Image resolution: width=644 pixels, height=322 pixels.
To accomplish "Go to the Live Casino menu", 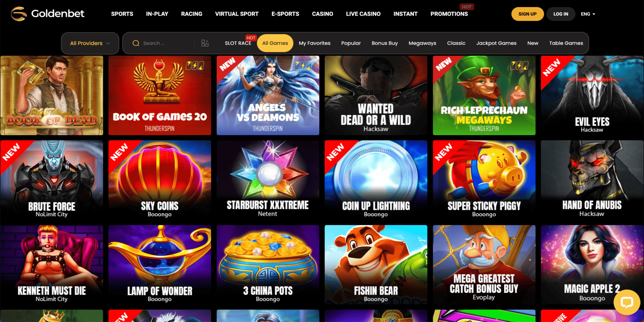I will tap(363, 14).
